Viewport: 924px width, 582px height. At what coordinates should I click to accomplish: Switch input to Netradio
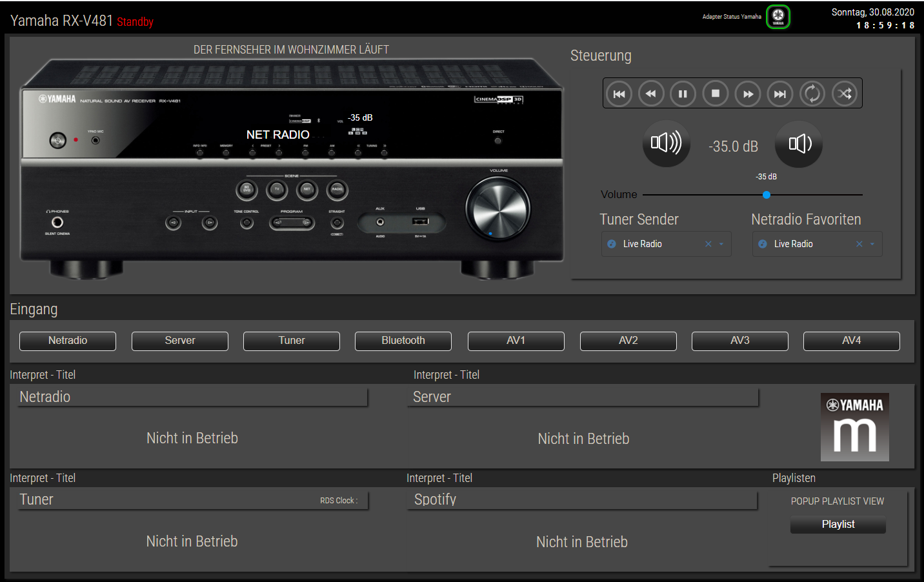pos(68,341)
